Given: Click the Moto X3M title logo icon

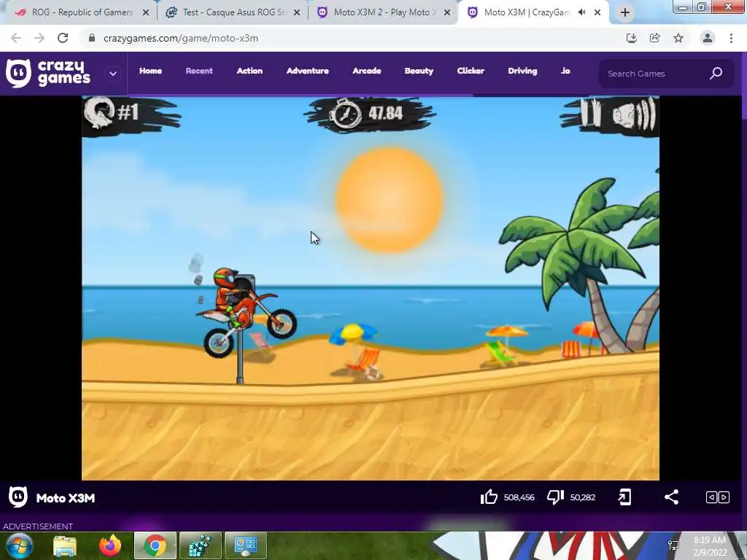Looking at the screenshot, I should [x=18, y=497].
